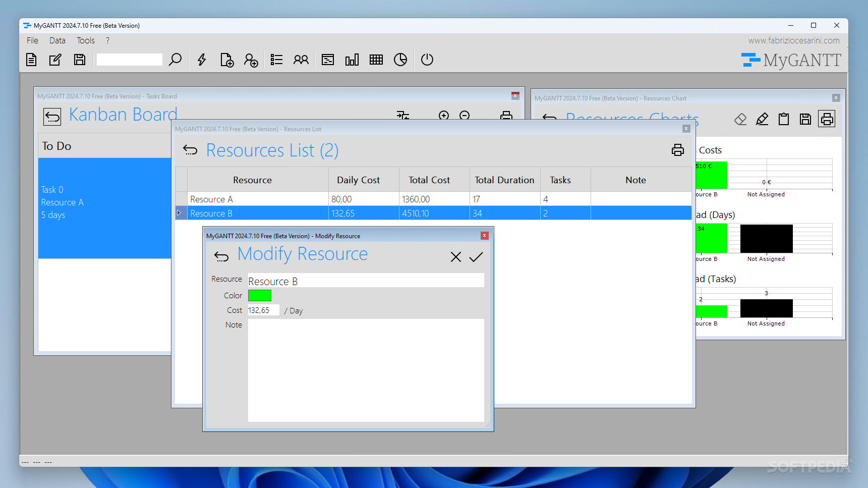Image resolution: width=868 pixels, height=488 pixels.
Task: Click the Add new task document icon
Action: click(x=227, y=60)
